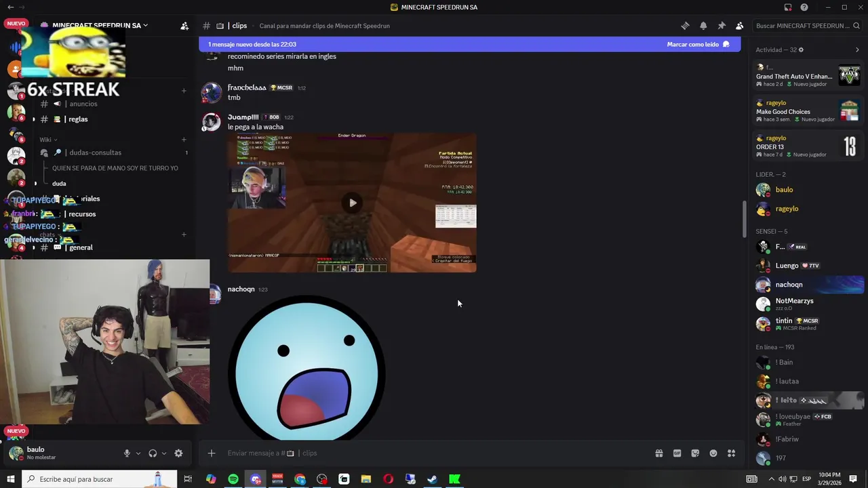This screenshot has width=868, height=488.
Task: Open the Help question mark icon
Action: pyautogui.click(x=804, y=7)
